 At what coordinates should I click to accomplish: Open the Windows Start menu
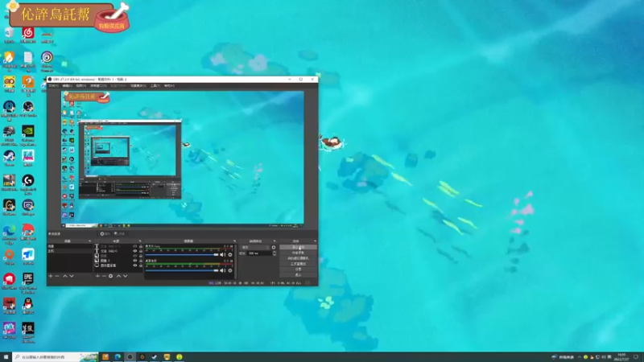pos(6,357)
